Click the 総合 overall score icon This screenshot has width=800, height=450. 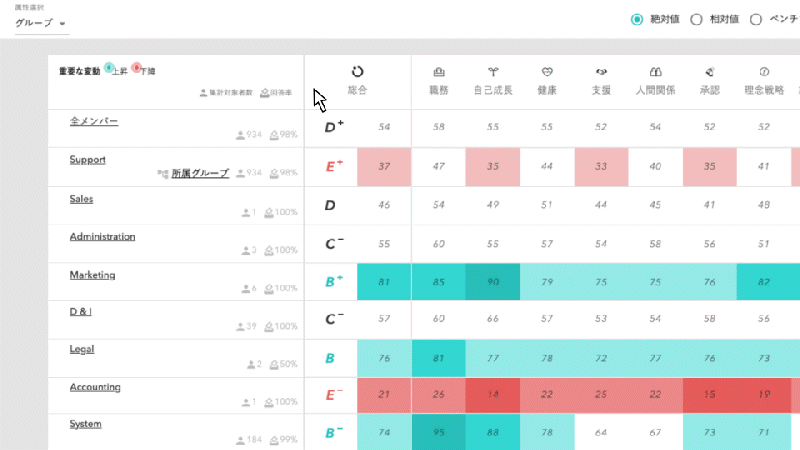tap(357, 71)
